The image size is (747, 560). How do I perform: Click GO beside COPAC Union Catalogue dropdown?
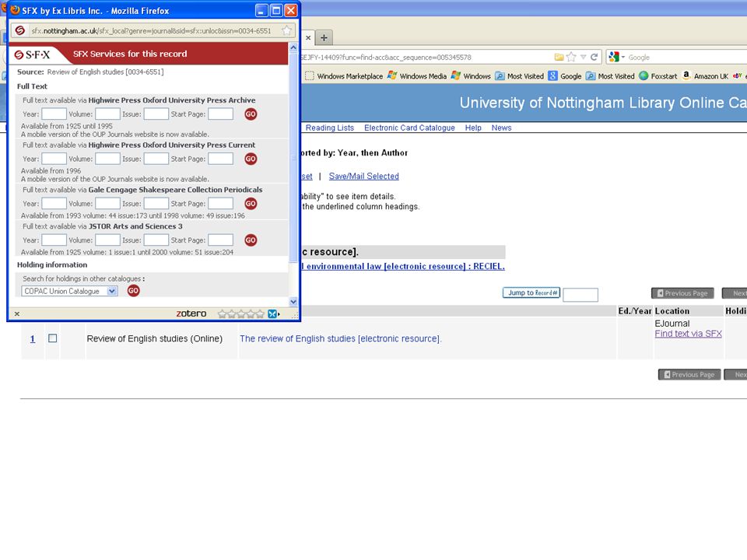[x=133, y=290]
